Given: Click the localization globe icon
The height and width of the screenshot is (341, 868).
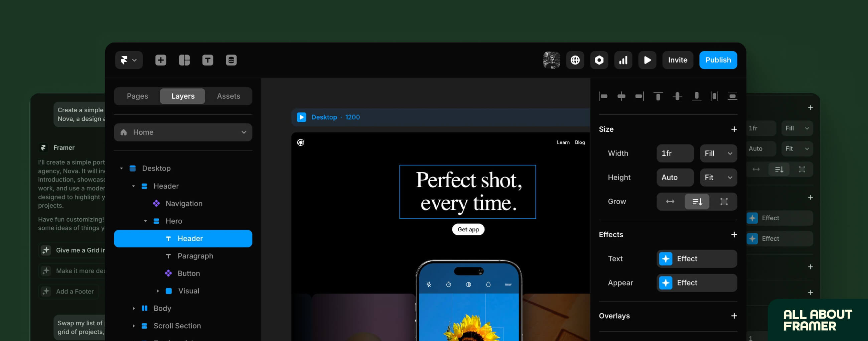Looking at the screenshot, I should click(575, 60).
